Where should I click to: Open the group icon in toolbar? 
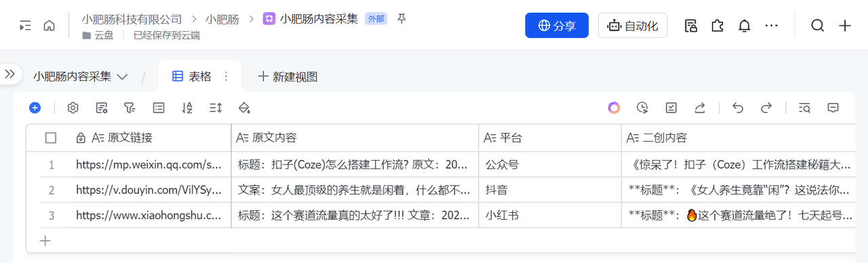(x=158, y=108)
